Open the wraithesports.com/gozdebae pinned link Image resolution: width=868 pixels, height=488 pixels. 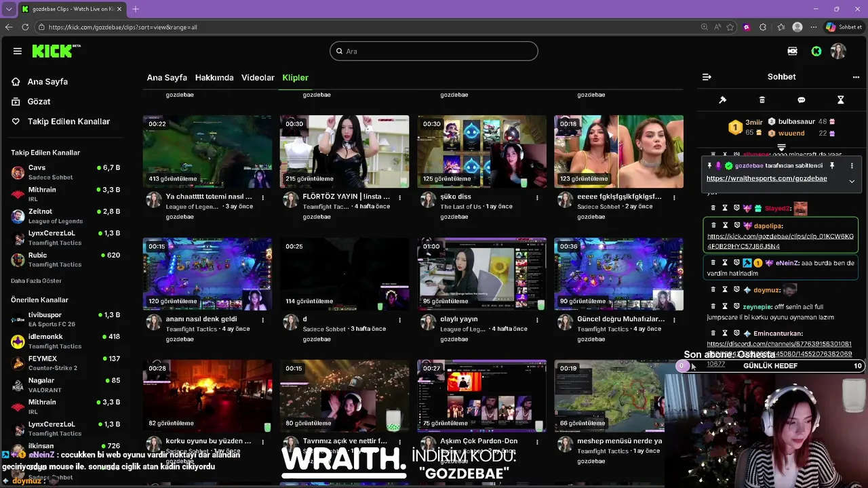[766, 178]
